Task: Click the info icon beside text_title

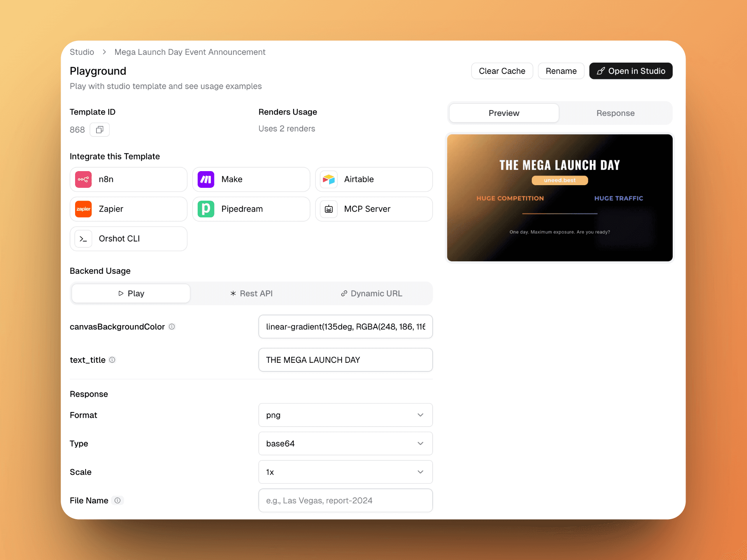Action: [112, 360]
